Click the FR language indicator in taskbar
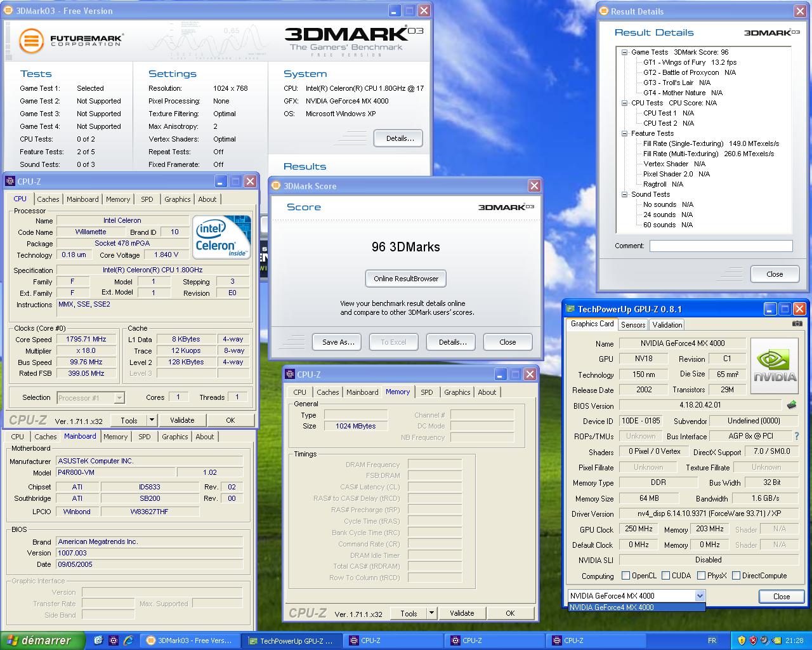Image resolution: width=812 pixels, height=650 pixels. 712,640
